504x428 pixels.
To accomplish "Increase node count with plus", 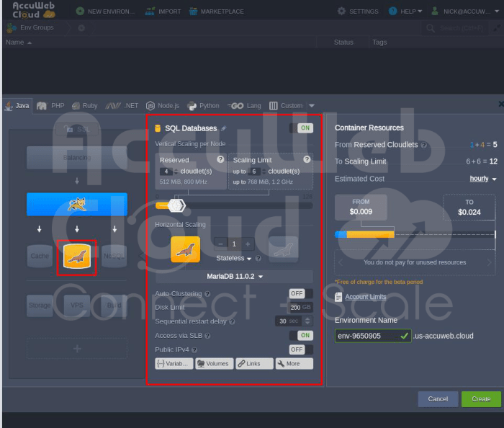I will click(248, 244).
